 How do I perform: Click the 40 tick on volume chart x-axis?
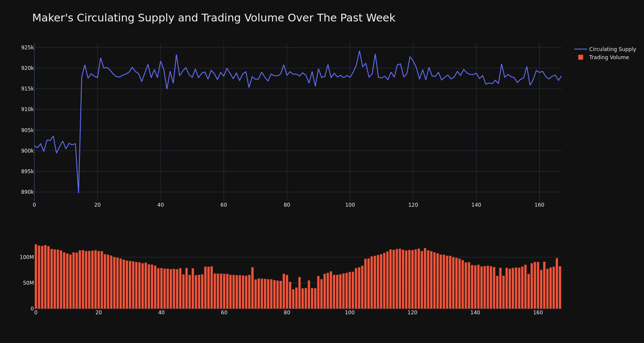[161, 313]
